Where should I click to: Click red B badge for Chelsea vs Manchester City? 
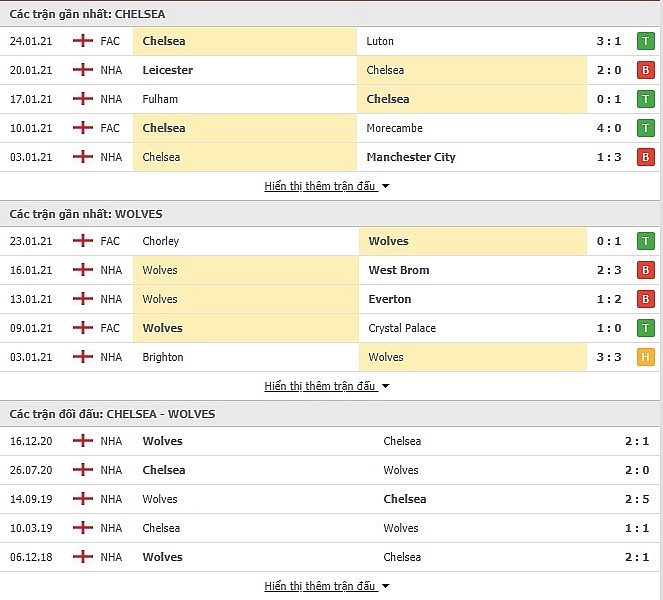(x=645, y=157)
